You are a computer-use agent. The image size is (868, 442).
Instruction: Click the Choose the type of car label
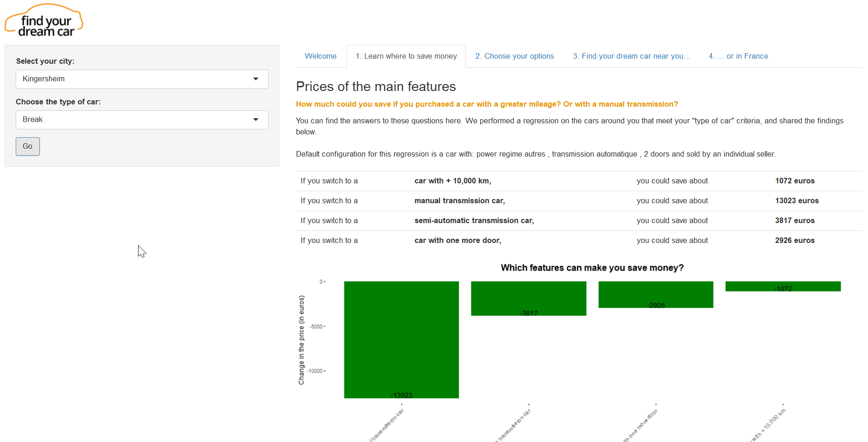point(58,102)
